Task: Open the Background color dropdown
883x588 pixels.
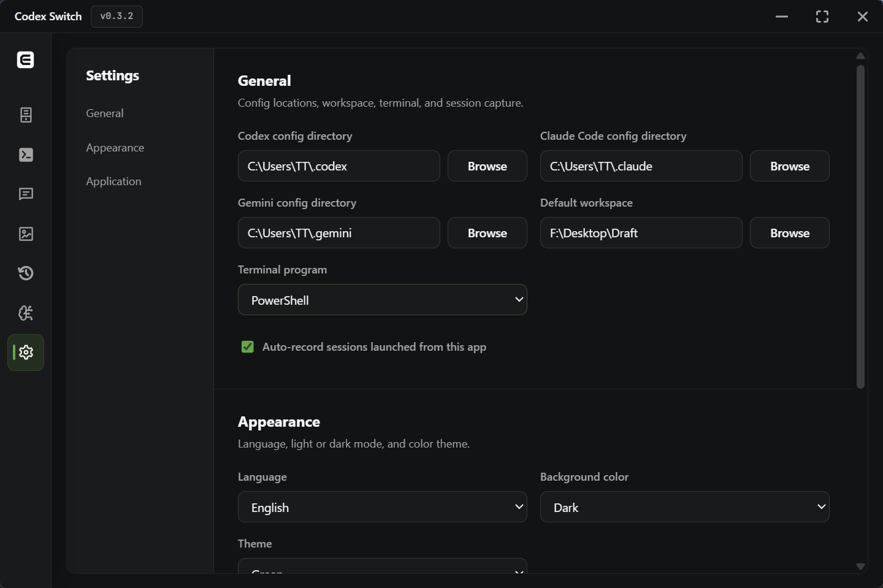Action: click(685, 507)
